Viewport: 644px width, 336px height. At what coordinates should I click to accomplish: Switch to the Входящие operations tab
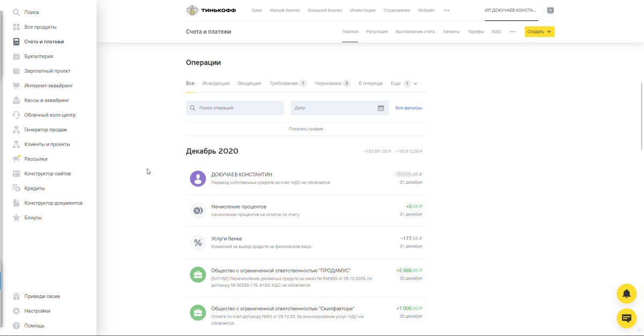point(250,84)
